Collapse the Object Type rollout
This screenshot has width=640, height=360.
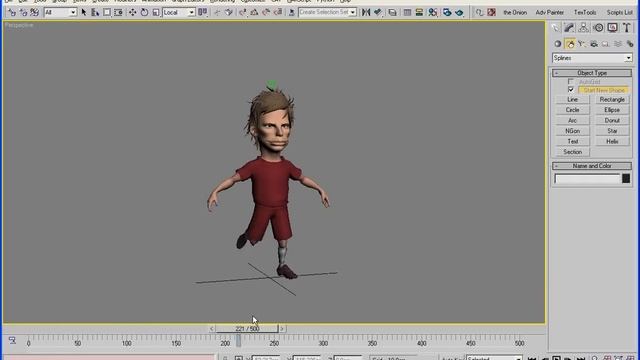coord(592,73)
